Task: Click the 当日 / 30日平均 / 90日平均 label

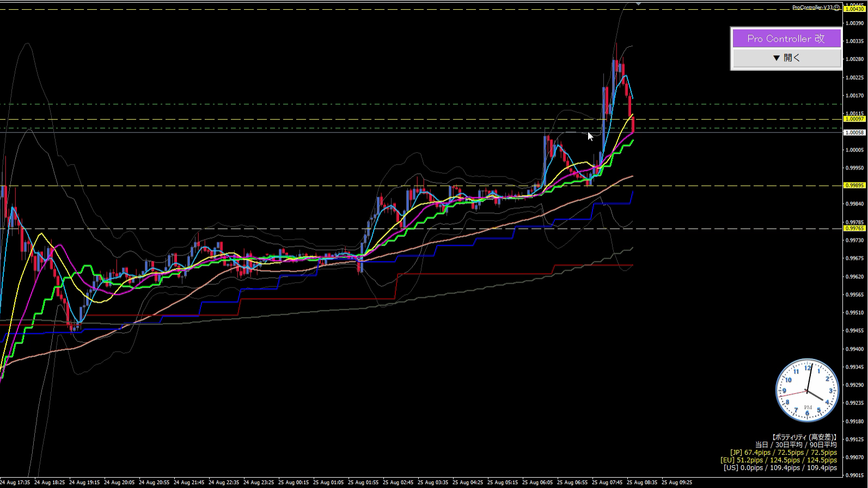Action: 796,445
